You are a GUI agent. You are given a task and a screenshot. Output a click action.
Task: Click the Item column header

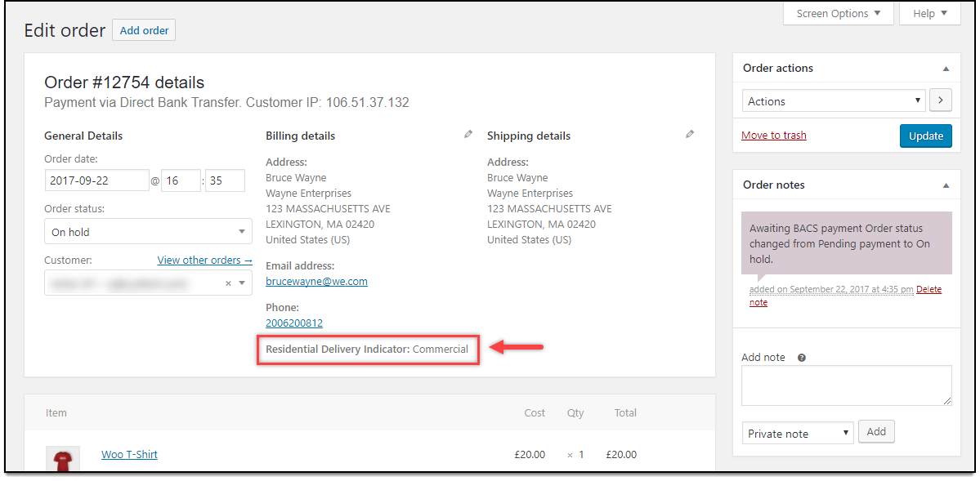56,413
